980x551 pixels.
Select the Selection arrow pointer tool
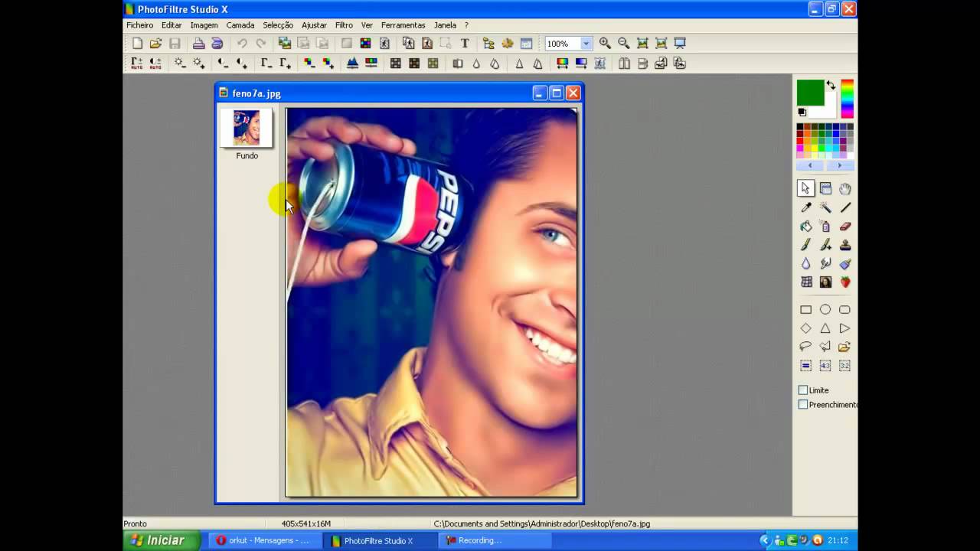tap(806, 188)
